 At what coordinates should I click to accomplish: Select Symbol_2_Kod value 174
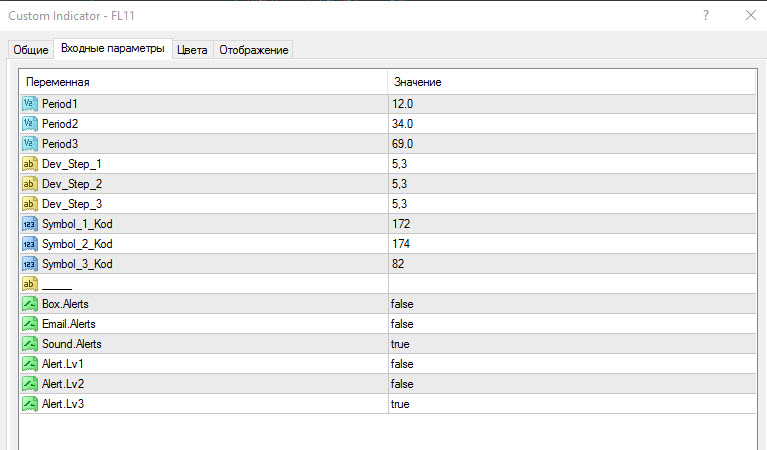401,244
